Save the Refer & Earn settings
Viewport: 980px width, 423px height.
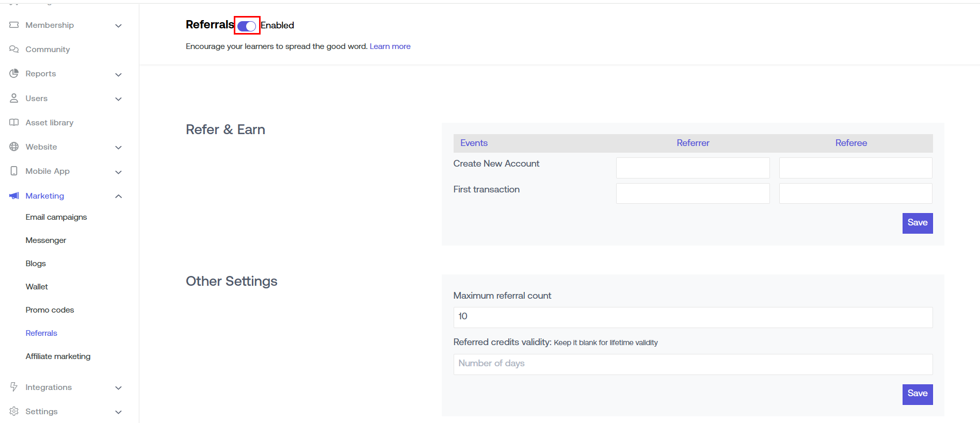coord(917,223)
